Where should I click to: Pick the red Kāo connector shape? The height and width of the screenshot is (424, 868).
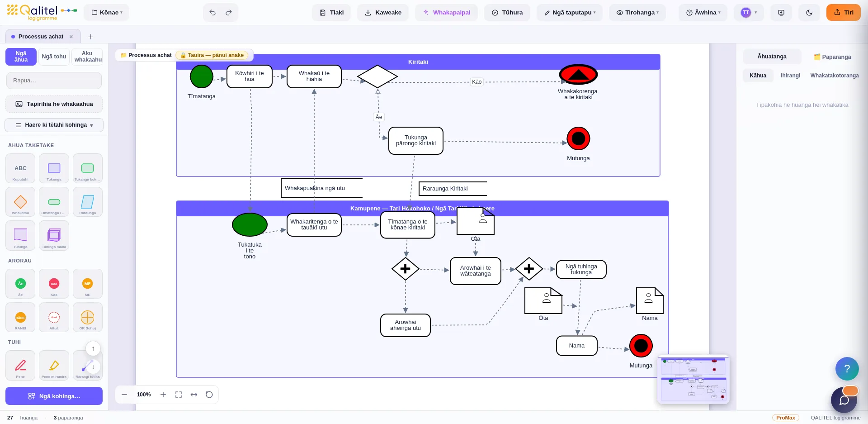point(54,284)
